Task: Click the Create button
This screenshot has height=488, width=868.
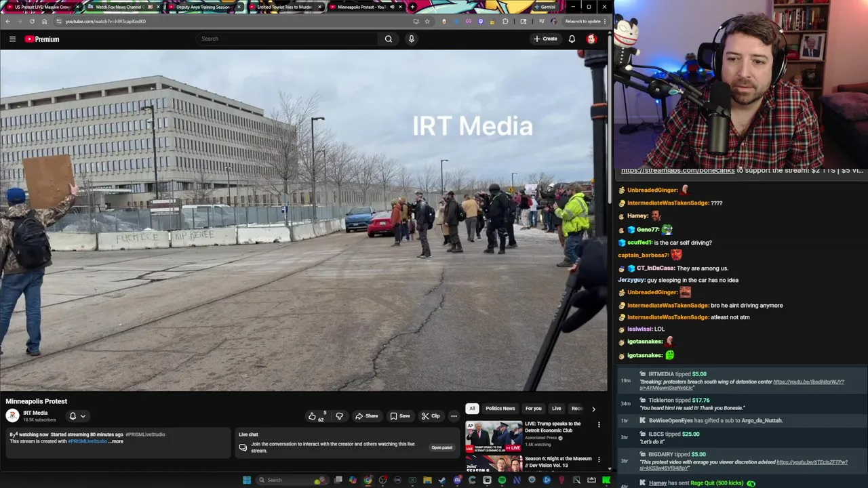Action: point(545,39)
